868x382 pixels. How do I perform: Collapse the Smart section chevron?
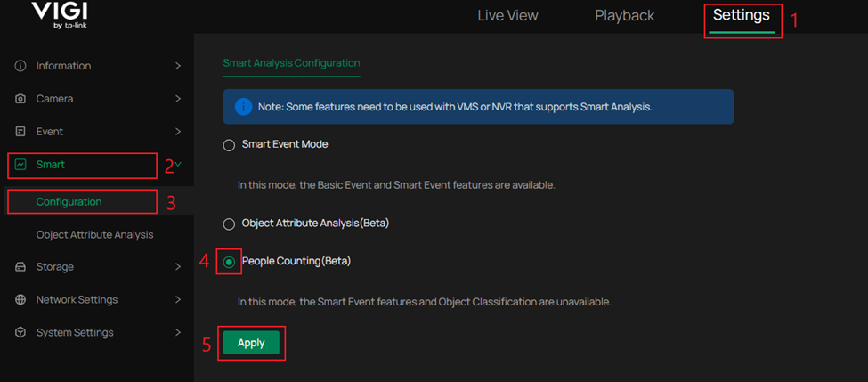click(x=178, y=164)
